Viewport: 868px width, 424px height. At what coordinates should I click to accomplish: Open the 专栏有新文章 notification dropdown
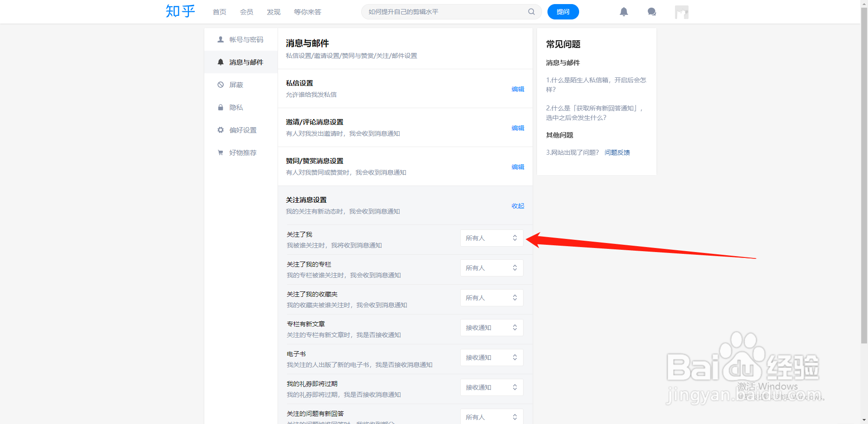(491, 327)
